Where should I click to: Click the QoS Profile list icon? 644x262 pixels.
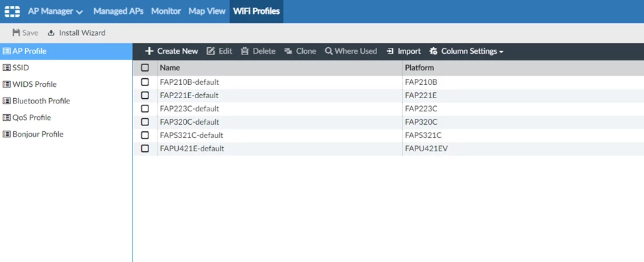[x=7, y=117]
